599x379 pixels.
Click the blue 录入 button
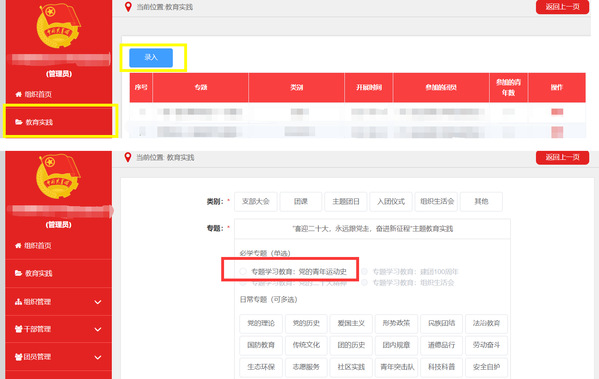[x=151, y=58]
